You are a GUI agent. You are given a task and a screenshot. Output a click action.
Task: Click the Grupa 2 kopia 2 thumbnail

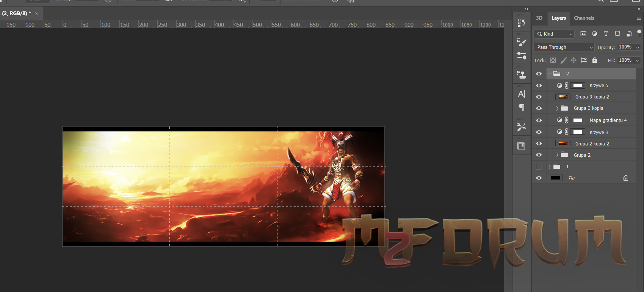coord(563,144)
